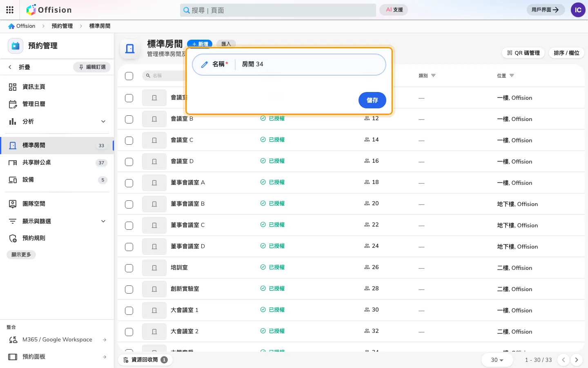Open 資源回收筒 recycle bin
Image resolution: width=588 pixels, height=368 pixels.
pyautogui.click(x=145, y=360)
